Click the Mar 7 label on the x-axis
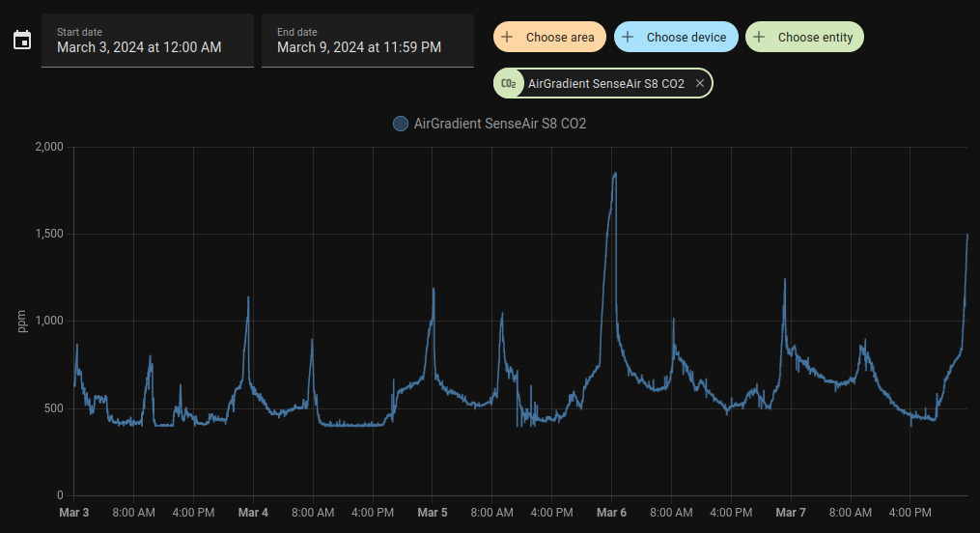The image size is (980, 533). pos(791,513)
